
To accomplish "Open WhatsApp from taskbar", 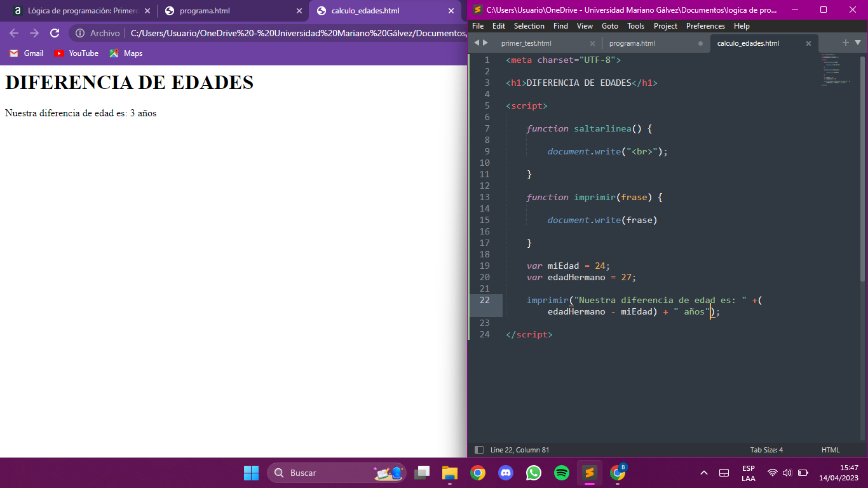I will tap(534, 473).
